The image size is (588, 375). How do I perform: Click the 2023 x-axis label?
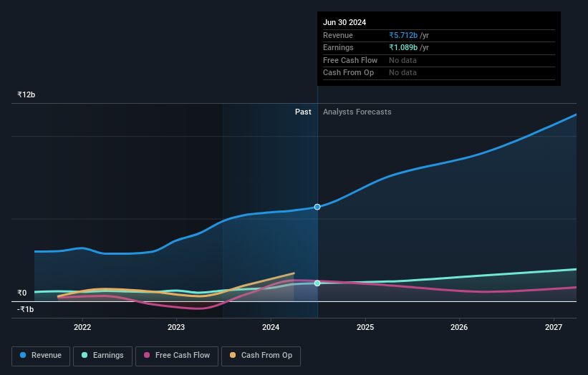pos(176,327)
